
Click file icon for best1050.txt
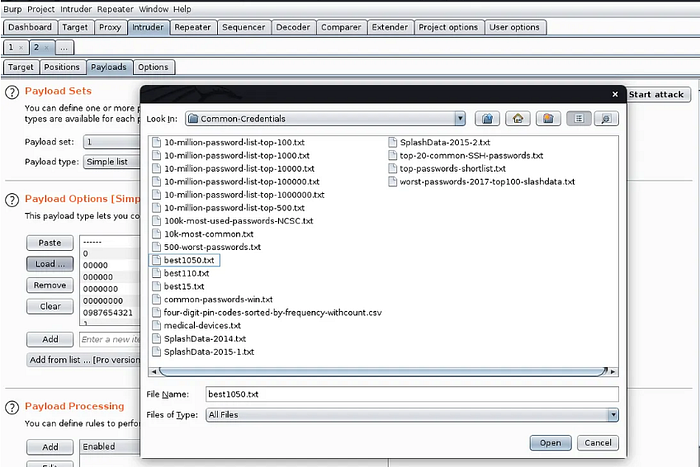(156, 260)
